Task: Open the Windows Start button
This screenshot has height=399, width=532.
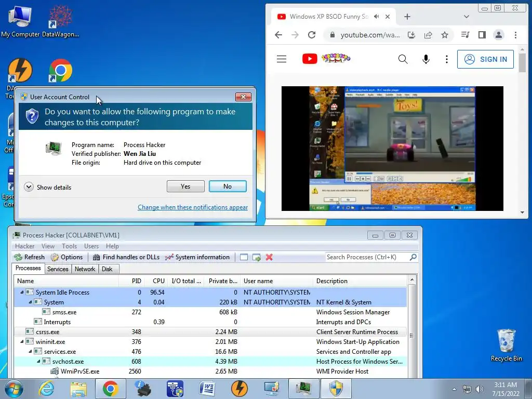Action: 14,389
